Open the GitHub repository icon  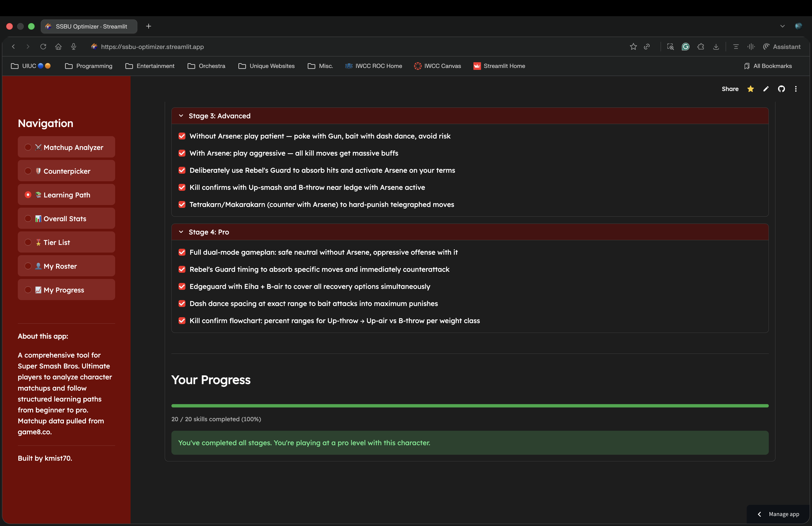tap(781, 89)
